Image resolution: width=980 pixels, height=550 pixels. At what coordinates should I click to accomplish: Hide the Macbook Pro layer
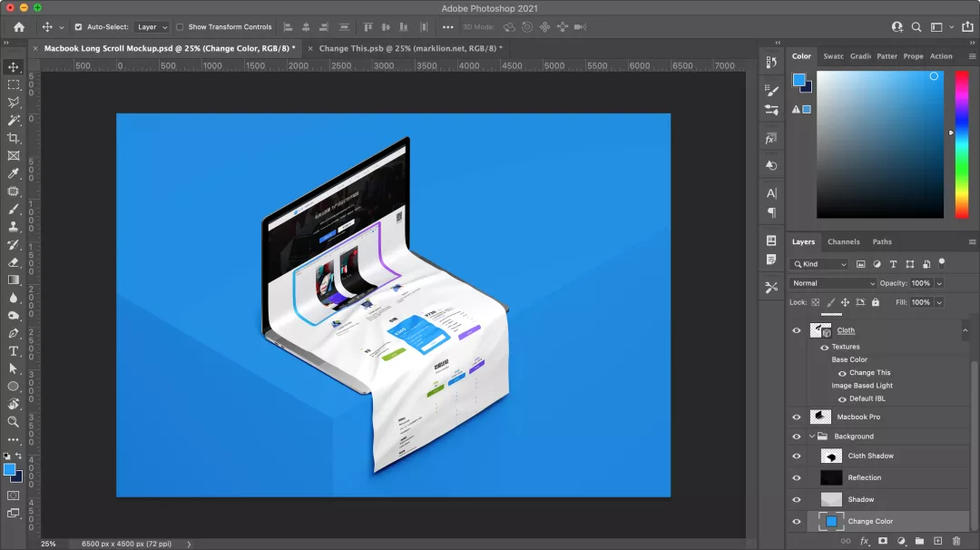tap(797, 417)
